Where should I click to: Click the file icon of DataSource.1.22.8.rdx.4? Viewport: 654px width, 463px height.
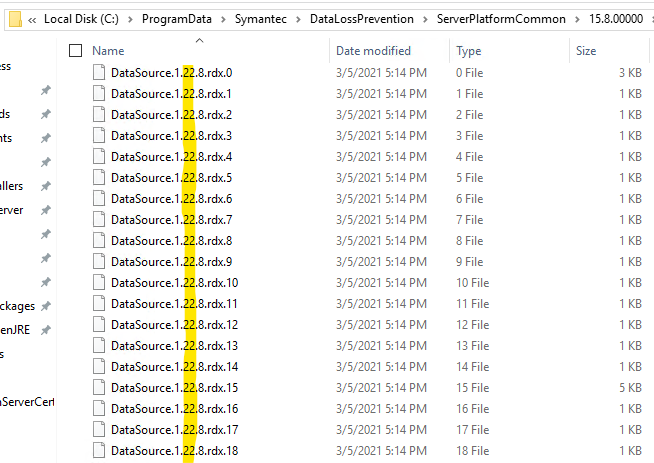pyautogui.click(x=99, y=156)
